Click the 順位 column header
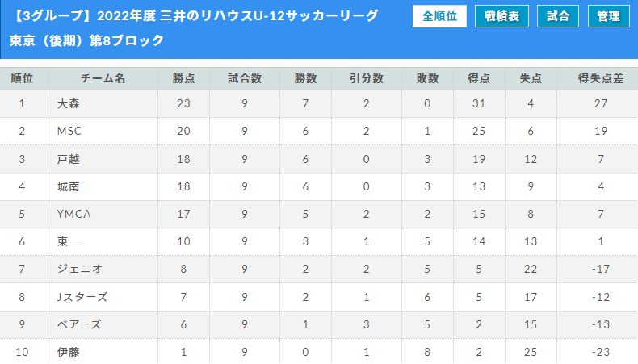 click(22, 78)
